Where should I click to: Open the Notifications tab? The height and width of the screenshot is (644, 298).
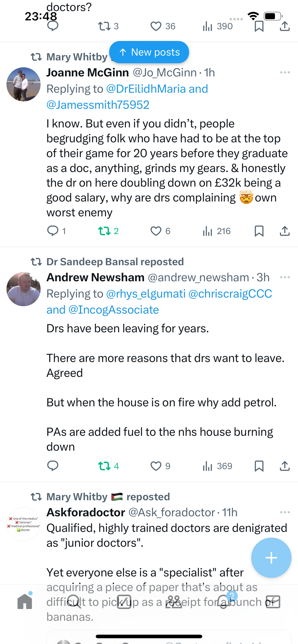223,602
